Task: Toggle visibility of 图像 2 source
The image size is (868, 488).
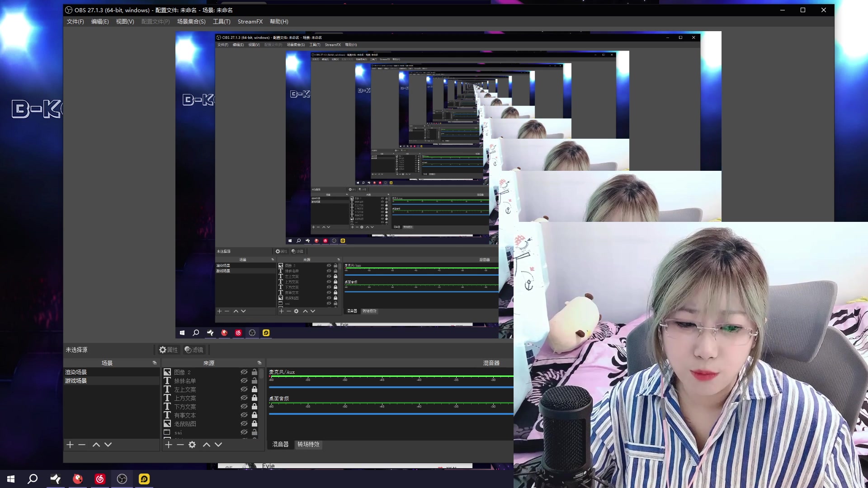Action: tap(244, 372)
